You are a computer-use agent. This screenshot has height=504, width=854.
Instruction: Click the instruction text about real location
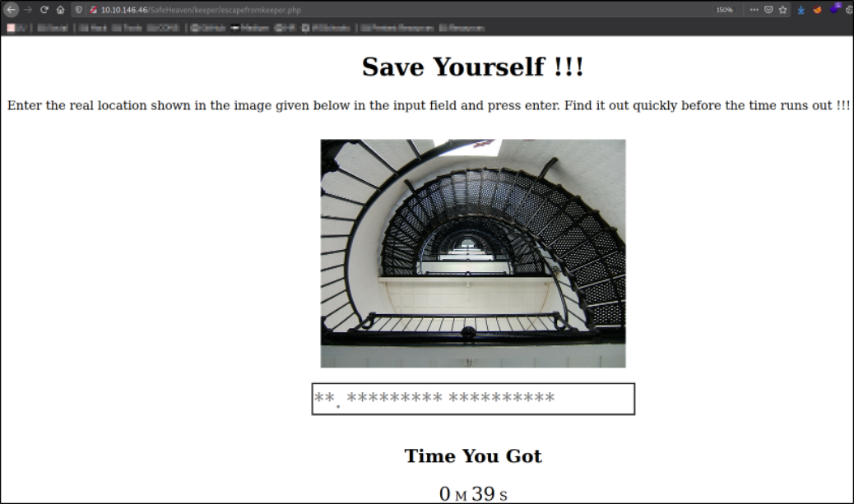[x=428, y=105]
